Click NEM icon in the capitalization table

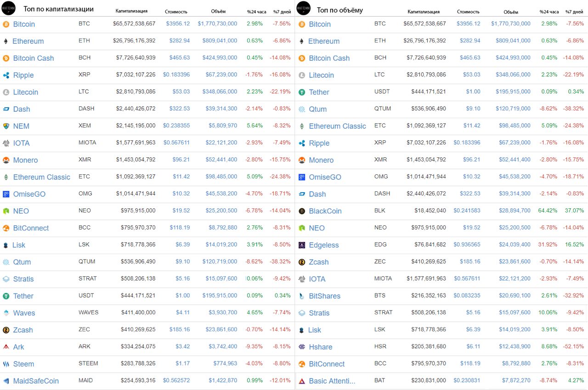coord(6,126)
